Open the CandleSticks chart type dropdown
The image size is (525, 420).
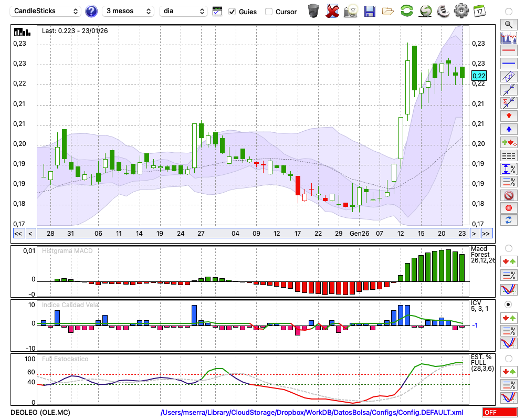46,11
